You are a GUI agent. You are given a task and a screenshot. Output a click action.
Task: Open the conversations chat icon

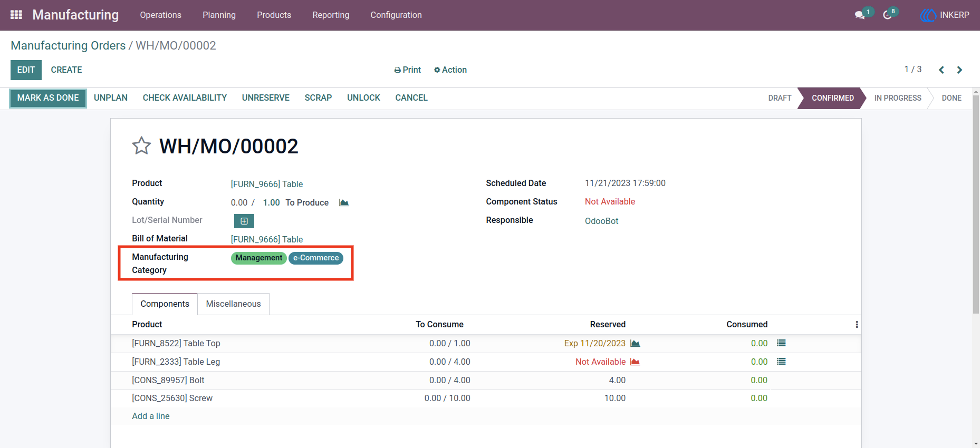(x=860, y=15)
